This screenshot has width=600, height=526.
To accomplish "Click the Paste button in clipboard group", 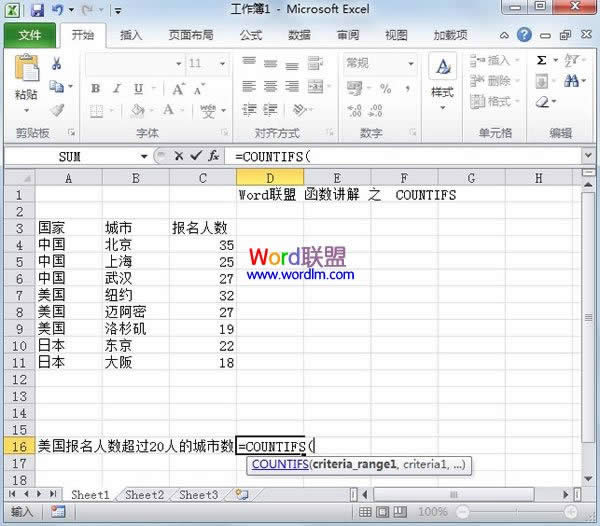I will [27, 78].
